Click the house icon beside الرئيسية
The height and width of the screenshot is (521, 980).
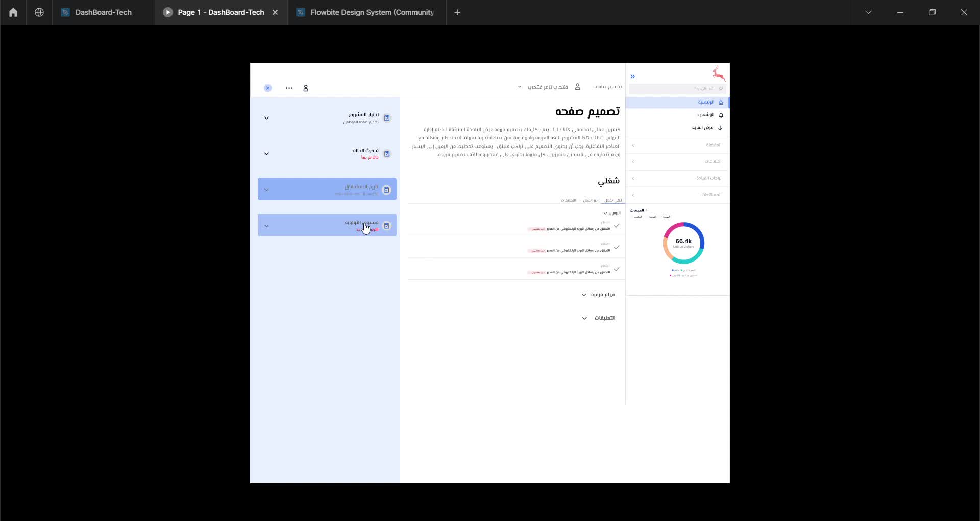click(721, 102)
